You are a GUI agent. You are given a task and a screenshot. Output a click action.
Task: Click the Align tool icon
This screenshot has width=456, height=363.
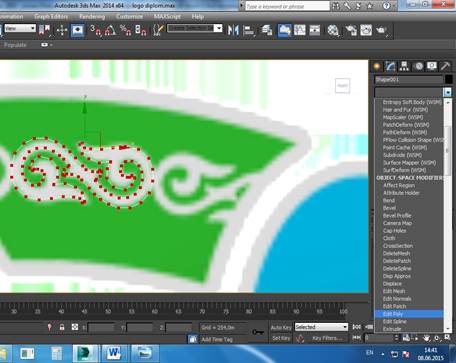point(249,31)
